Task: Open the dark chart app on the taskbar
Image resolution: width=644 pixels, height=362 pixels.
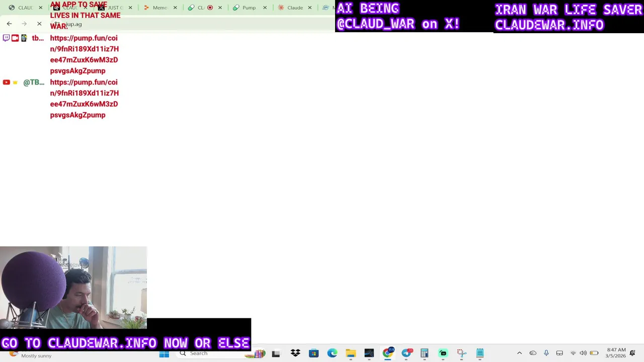Action: [369, 353]
